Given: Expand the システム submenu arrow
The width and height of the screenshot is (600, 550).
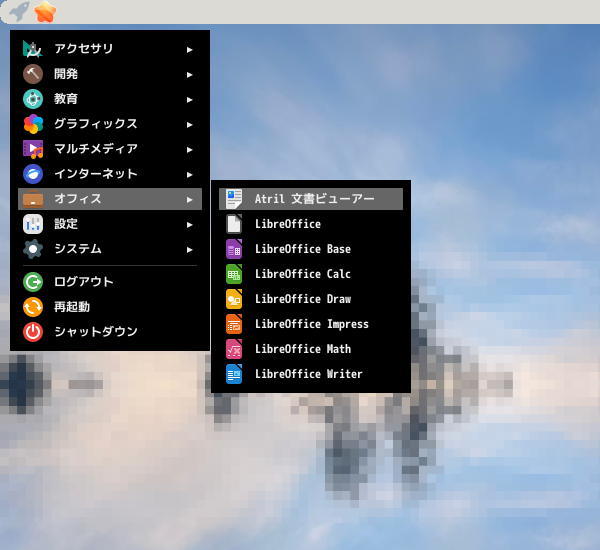Looking at the screenshot, I should pyautogui.click(x=189, y=250).
